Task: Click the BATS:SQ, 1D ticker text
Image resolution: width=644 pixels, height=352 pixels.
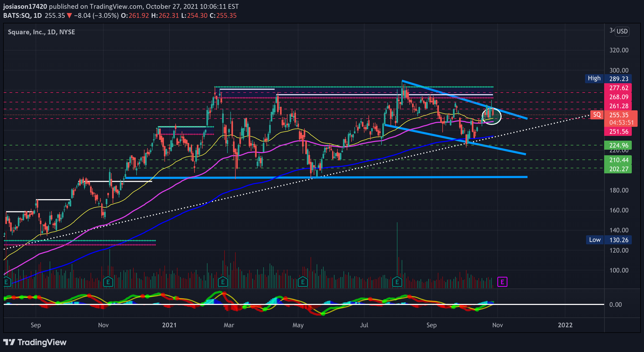Action: click(x=23, y=15)
